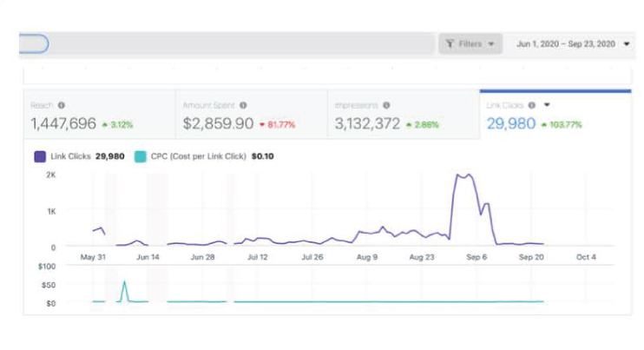
Task: Click the info icon beside Amount Spent
Action: [243, 105]
